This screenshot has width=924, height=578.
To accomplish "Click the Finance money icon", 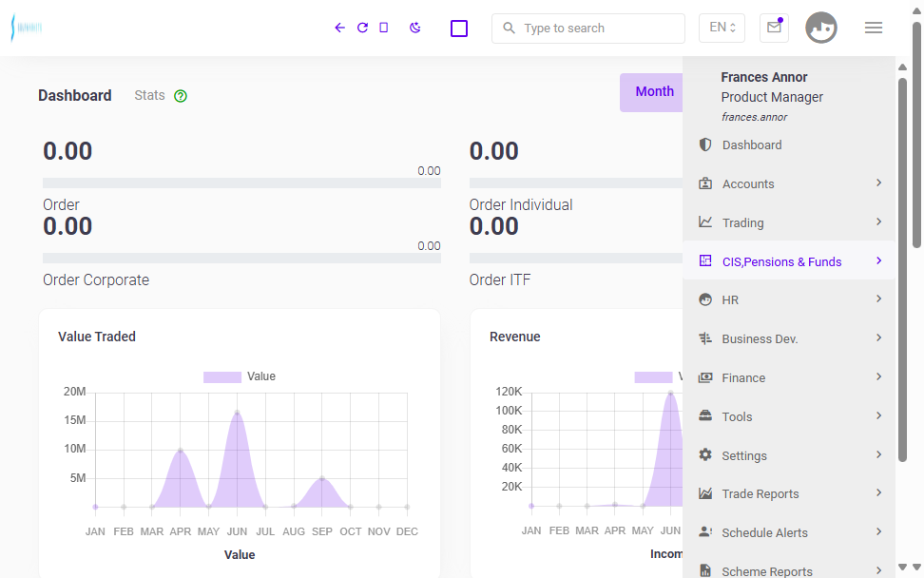I will [x=704, y=377].
